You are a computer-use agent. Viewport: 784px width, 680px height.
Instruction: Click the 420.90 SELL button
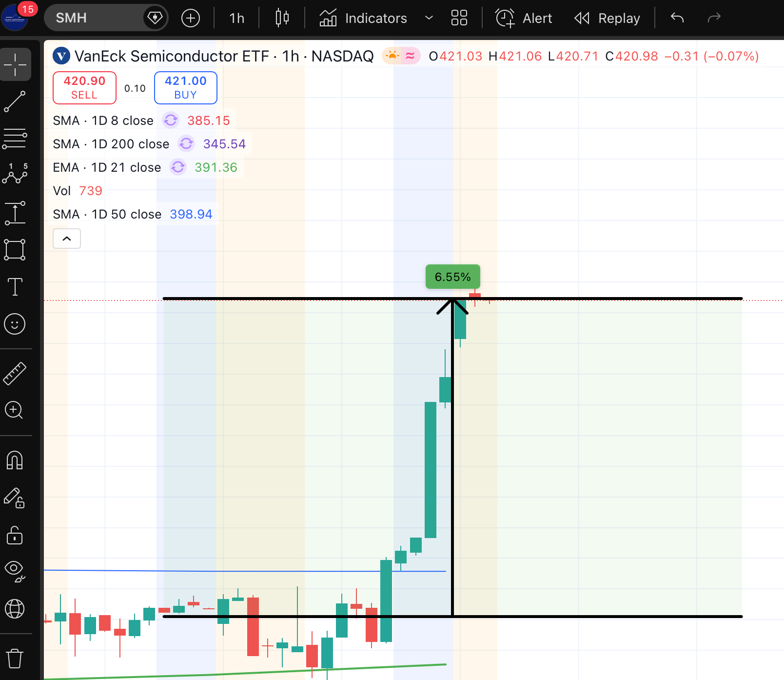(x=84, y=88)
